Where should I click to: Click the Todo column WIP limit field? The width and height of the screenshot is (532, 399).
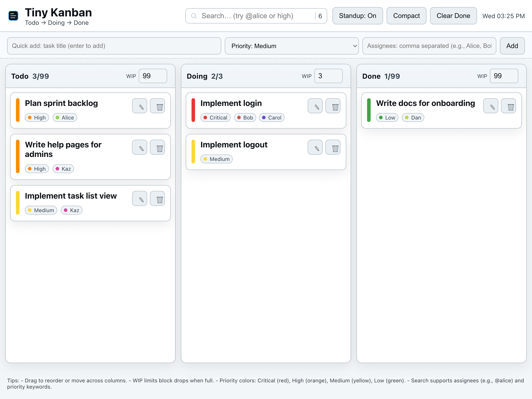click(153, 76)
